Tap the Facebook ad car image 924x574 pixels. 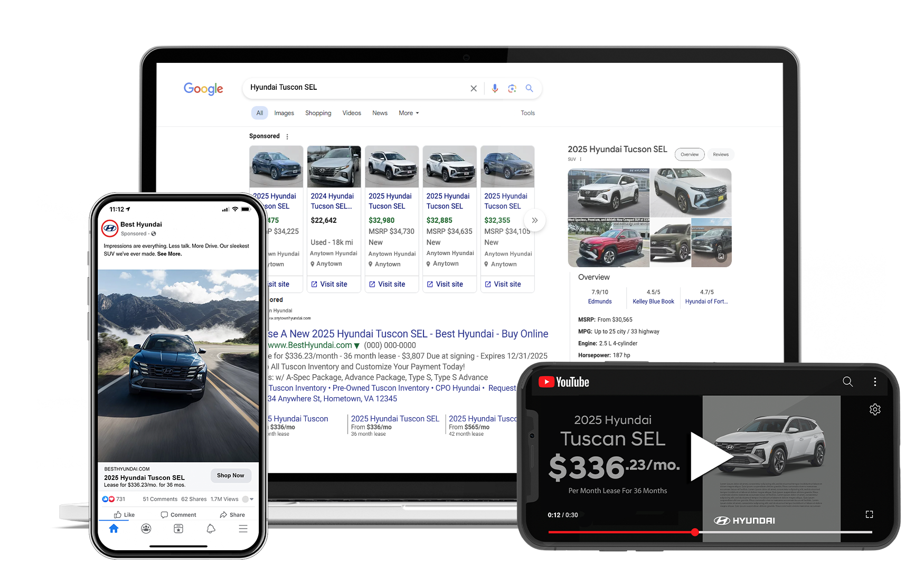coord(178,366)
